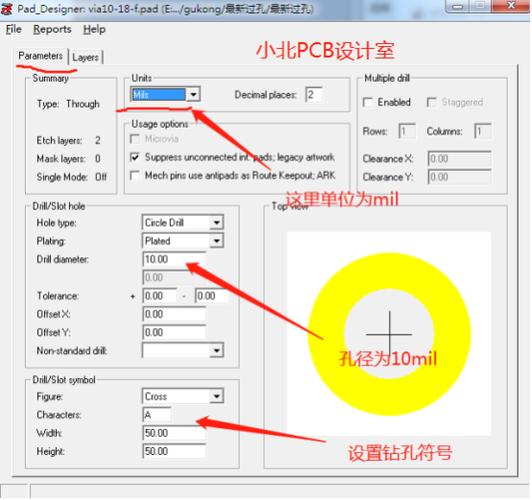Uncheck Suppress unconnected int. pads option
The height and width of the screenshot is (500, 532).
click(135, 157)
